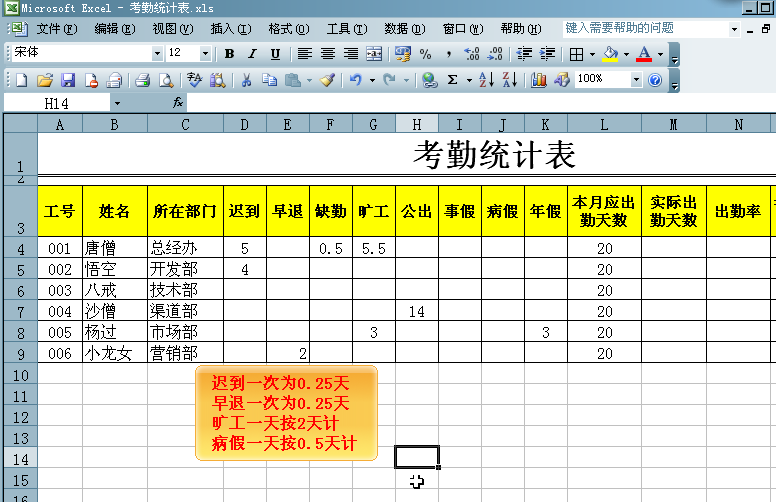Image resolution: width=776 pixels, height=502 pixels.
Task: Select cell containing 悟空
Action: point(115,269)
